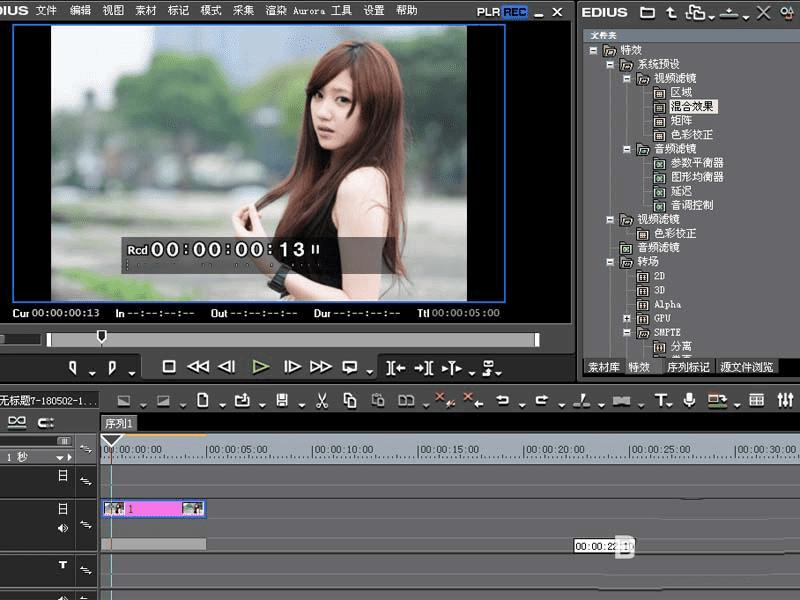Image resolution: width=800 pixels, height=600 pixels.
Task: Click the Fast Forward button
Action: tap(320, 367)
